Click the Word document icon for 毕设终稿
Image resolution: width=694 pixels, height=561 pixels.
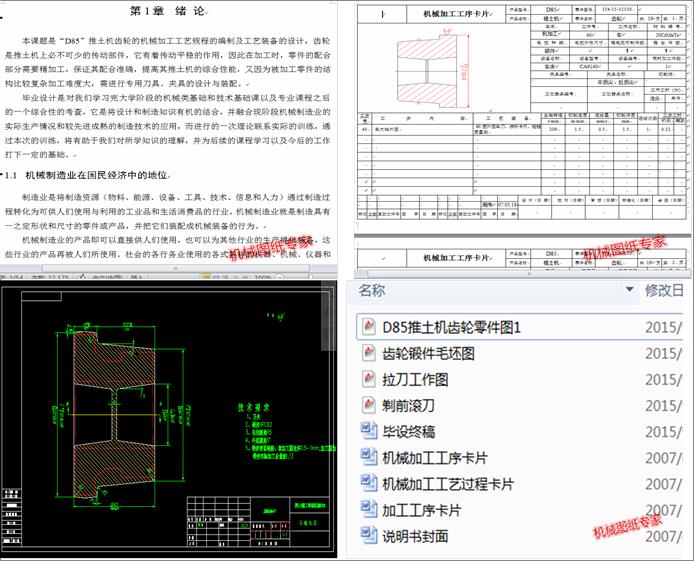point(369,431)
